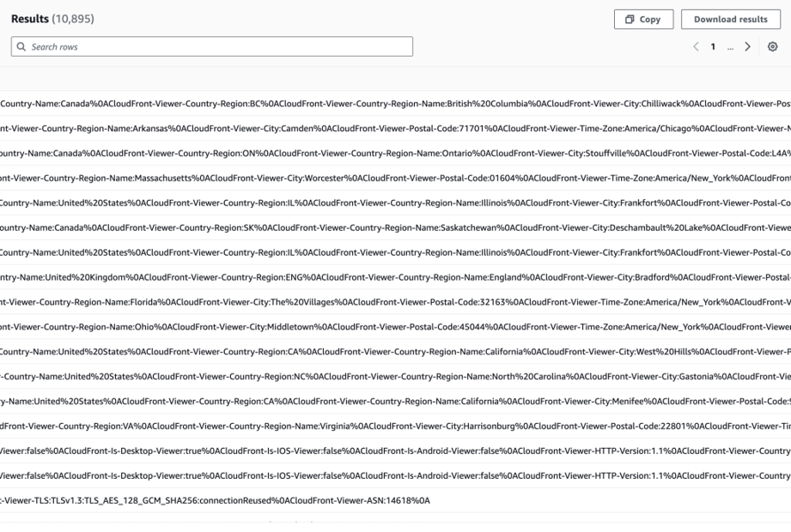Select the row with West Hills, California

[395, 351]
